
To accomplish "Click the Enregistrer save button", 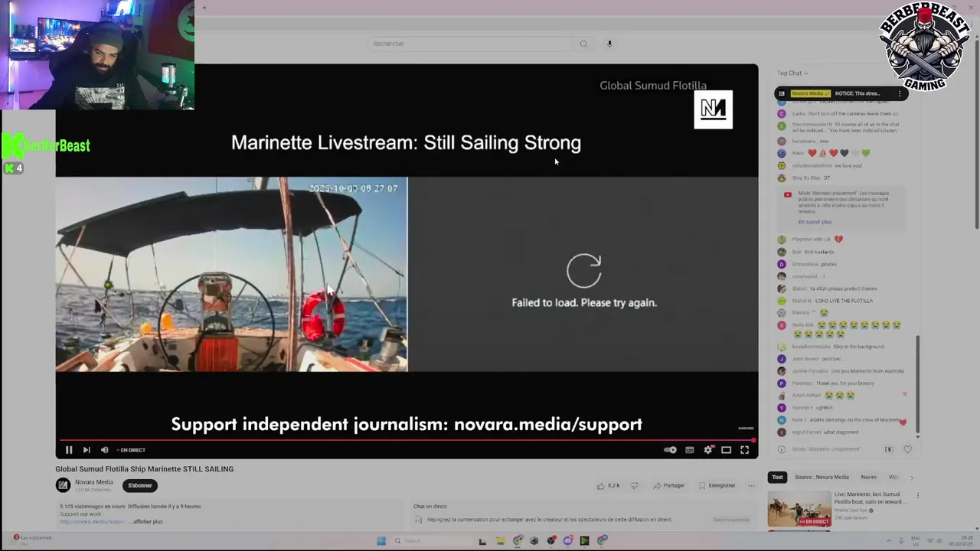I will tap(717, 485).
